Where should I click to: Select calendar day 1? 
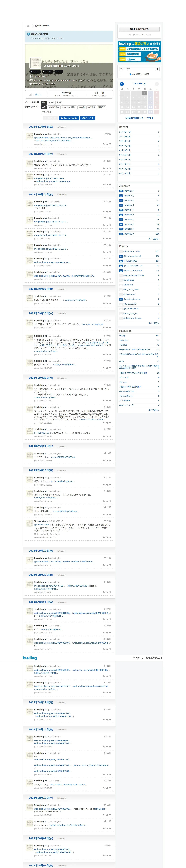[x=145, y=93]
